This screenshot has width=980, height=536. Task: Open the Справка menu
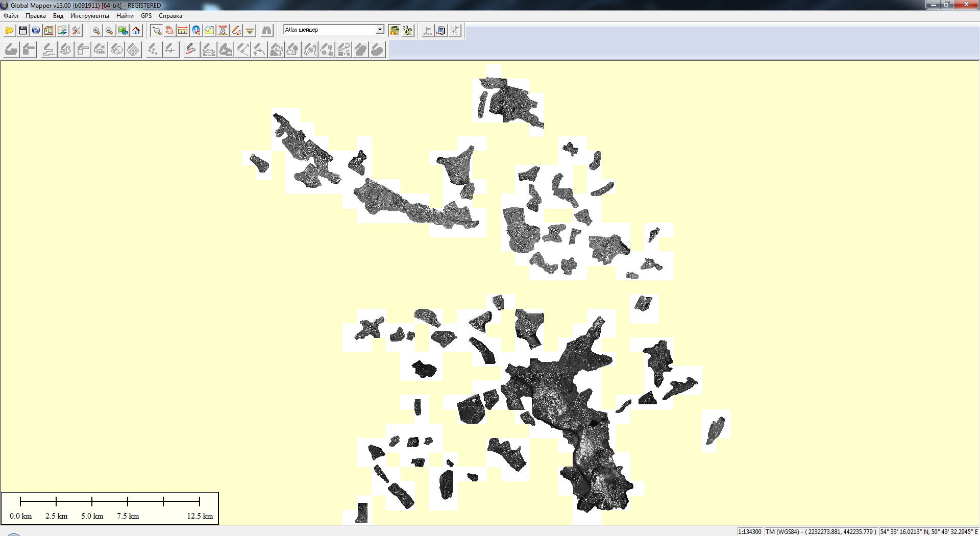[170, 16]
